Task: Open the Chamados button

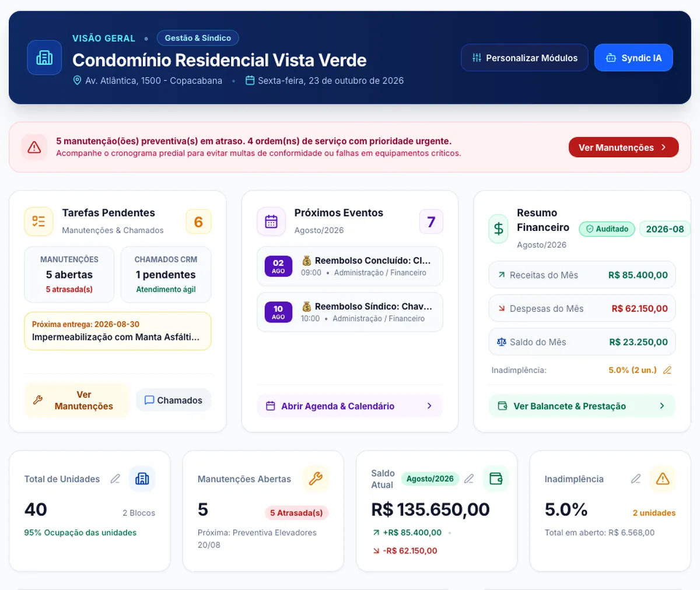Action: (173, 401)
